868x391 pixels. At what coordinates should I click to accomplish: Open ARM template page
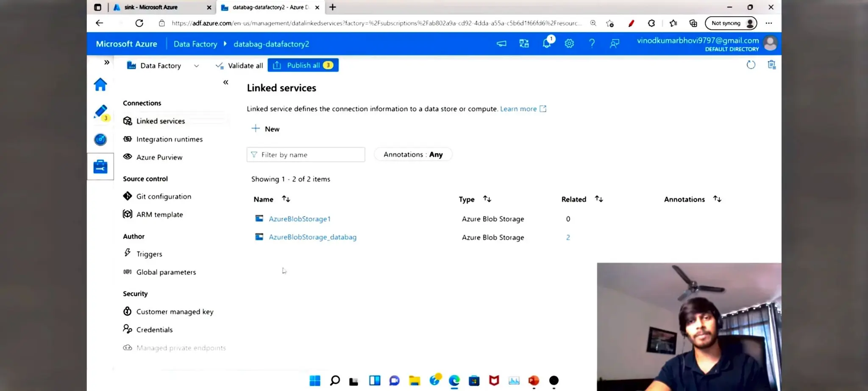click(159, 215)
